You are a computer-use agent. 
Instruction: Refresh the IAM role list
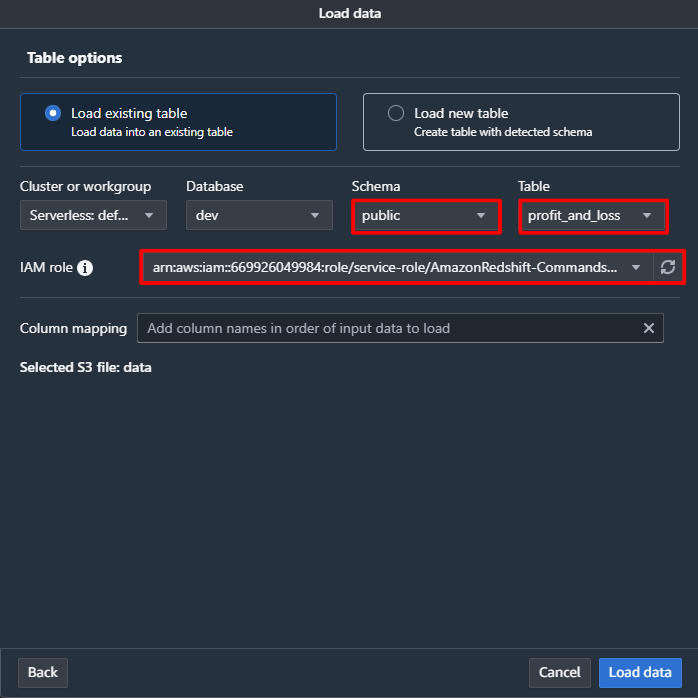(668, 267)
